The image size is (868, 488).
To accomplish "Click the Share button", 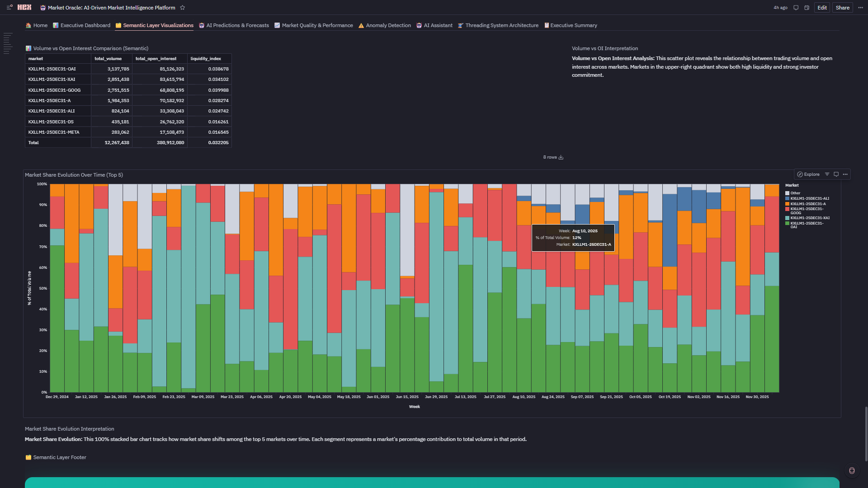I will point(842,8).
